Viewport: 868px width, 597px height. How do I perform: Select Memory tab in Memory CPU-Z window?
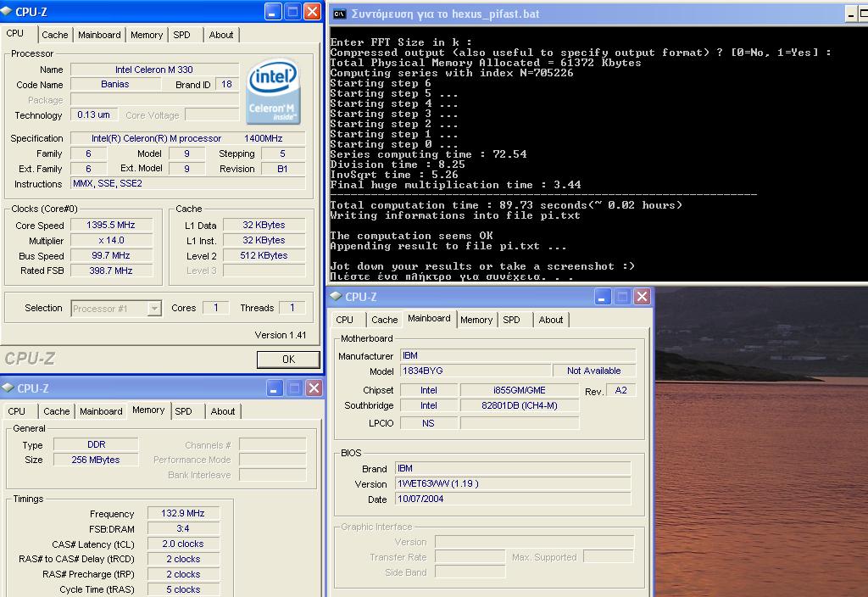[x=148, y=410]
